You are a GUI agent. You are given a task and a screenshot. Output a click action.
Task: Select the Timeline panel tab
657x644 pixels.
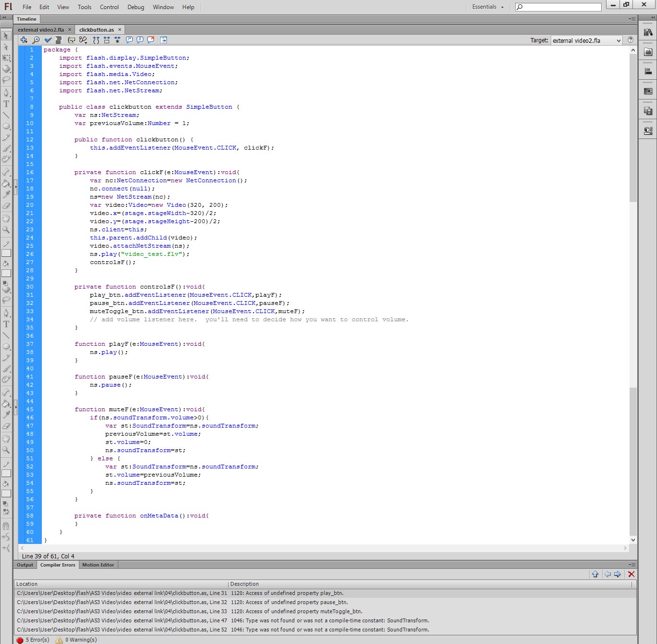click(x=26, y=19)
